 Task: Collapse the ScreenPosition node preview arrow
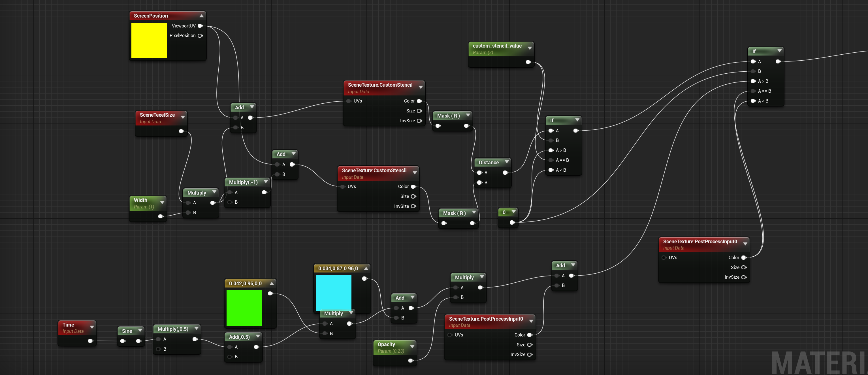click(202, 16)
